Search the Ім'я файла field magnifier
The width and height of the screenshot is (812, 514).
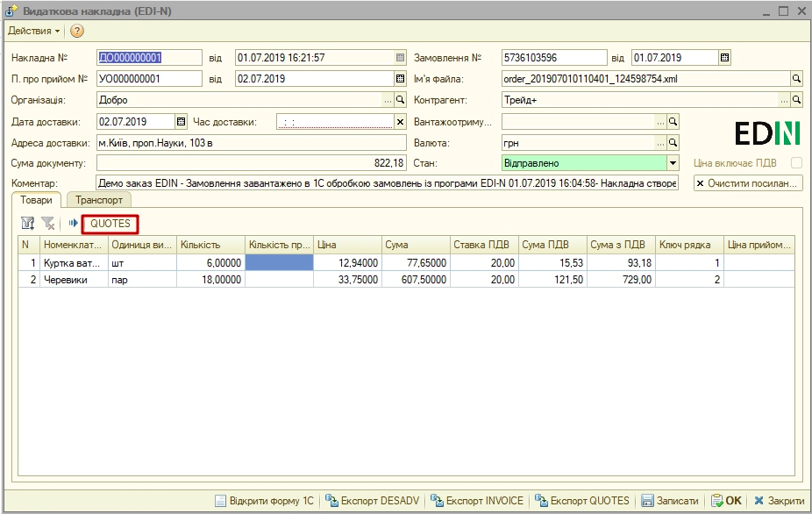click(x=796, y=79)
